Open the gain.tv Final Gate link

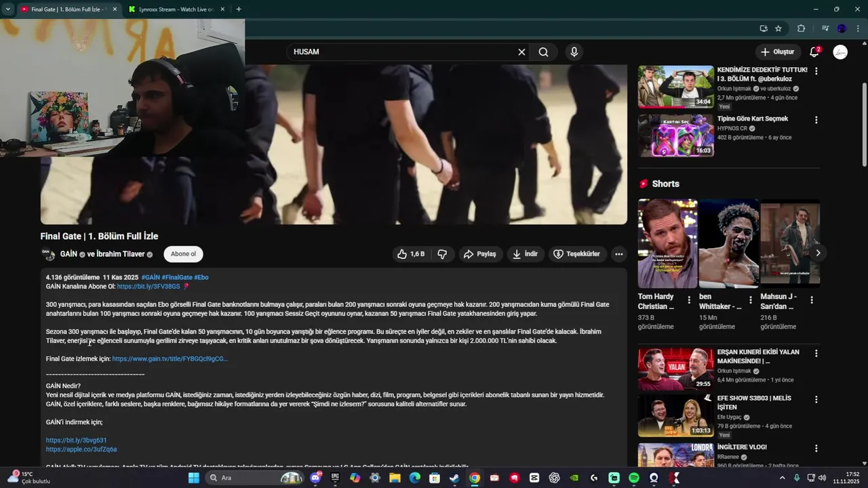170,359
